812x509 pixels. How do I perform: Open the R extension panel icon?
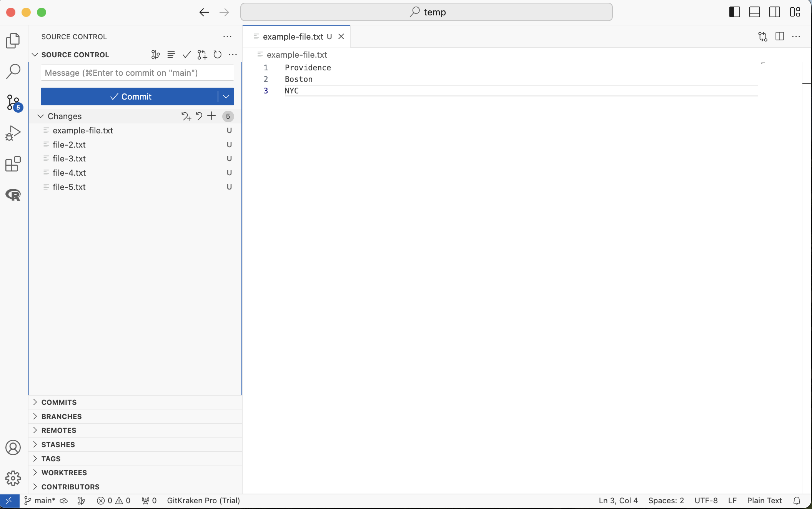(13, 195)
